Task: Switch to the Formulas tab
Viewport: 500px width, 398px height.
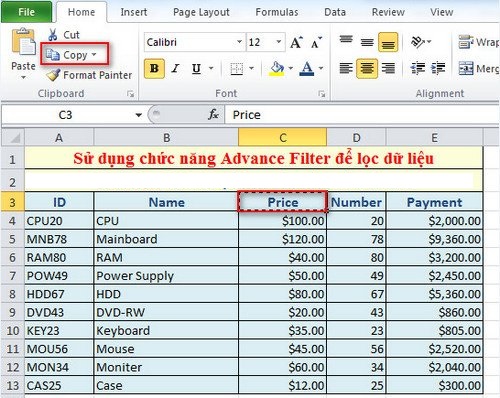Action: point(277,12)
